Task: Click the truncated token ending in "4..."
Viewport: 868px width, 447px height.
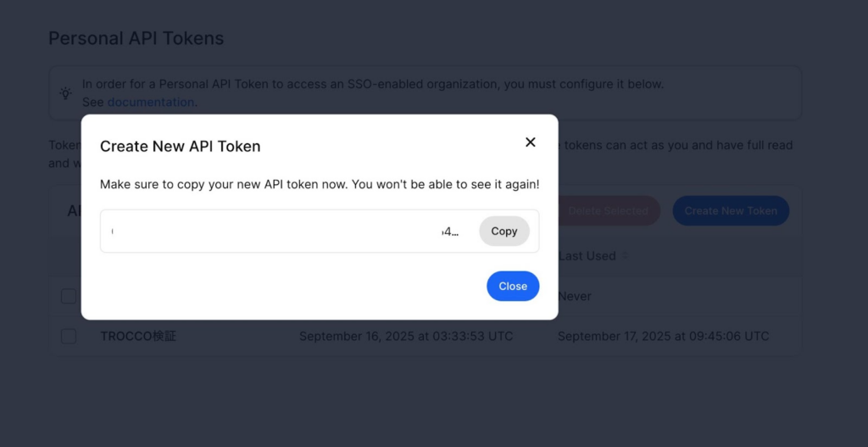Action: tap(450, 232)
